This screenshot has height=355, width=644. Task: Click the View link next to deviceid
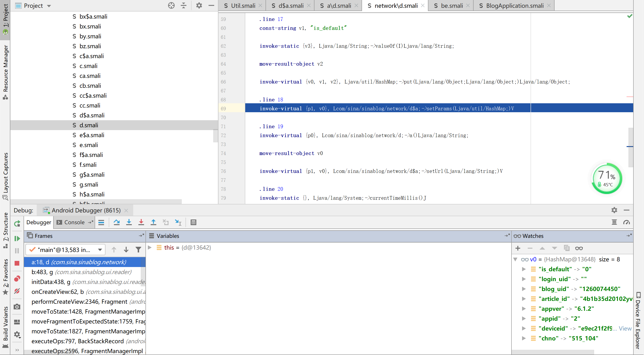point(625,328)
